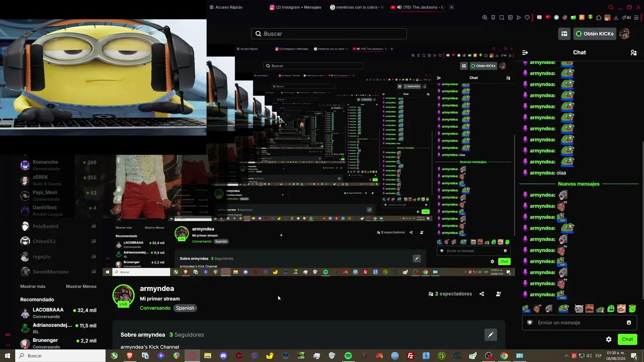Open the browser extensions puzzle icon
The image size is (644, 362).
tap(599, 18)
